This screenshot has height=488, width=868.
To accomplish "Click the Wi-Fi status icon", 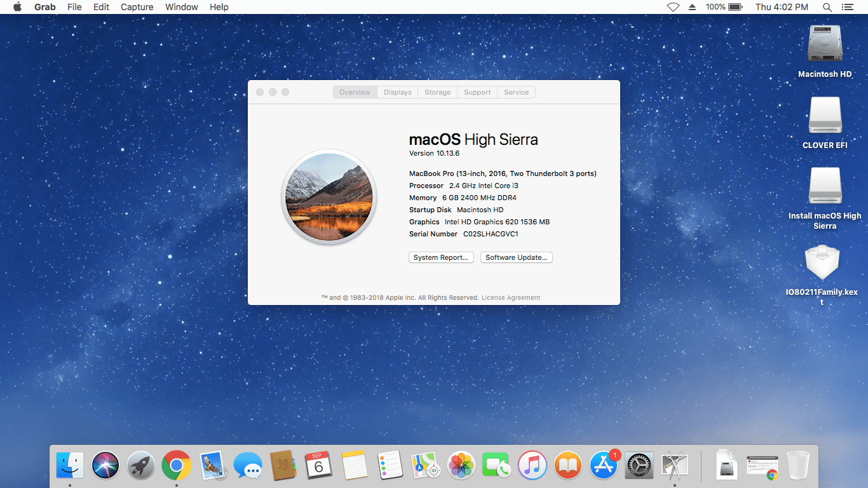I will pyautogui.click(x=673, y=7).
